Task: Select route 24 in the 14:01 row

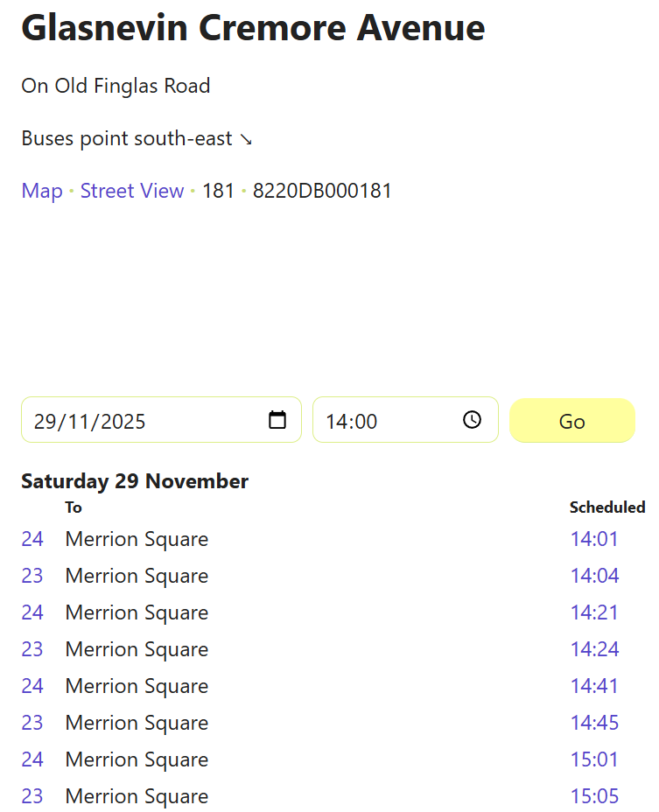Action: click(x=32, y=539)
